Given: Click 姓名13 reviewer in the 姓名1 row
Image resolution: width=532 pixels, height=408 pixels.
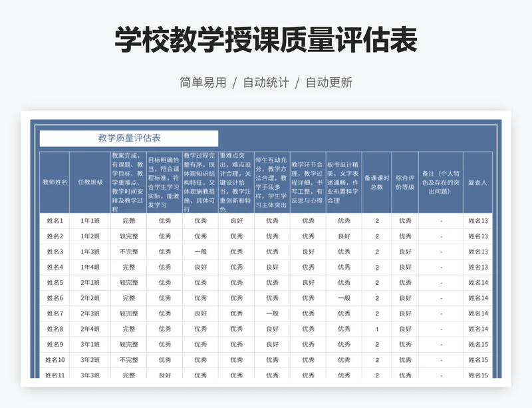Looking at the screenshot, I should tap(477, 221).
